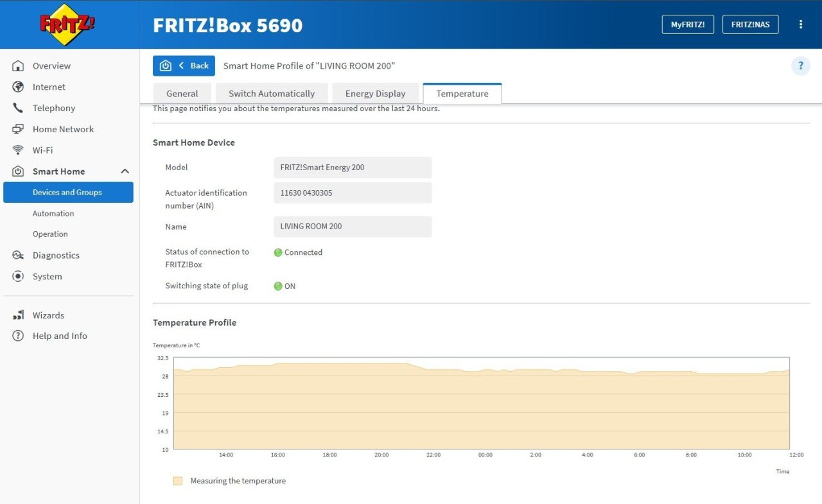Click the Smart Home icon in sidebar
Image resolution: width=822 pixels, height=504 pixels.
pos(18,171)
